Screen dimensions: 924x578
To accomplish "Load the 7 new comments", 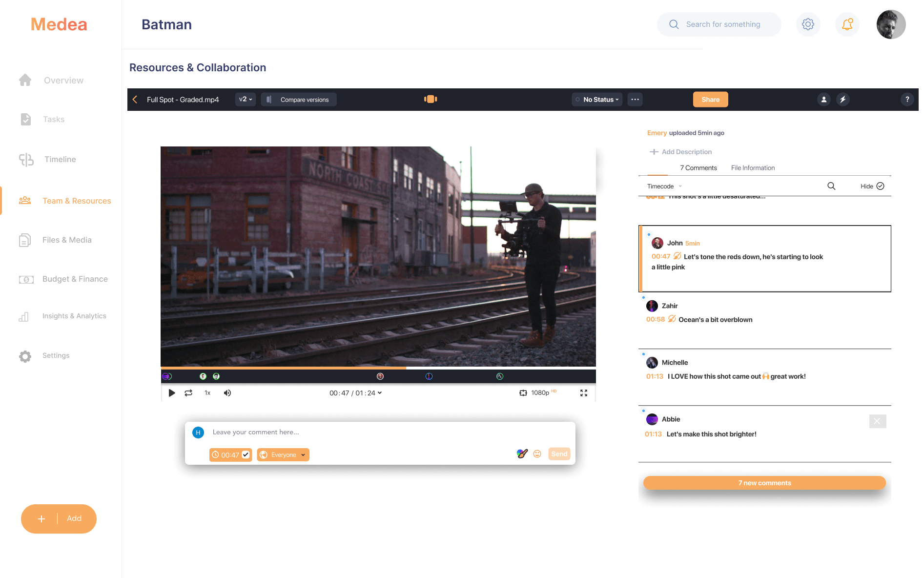I will (764, 483).
